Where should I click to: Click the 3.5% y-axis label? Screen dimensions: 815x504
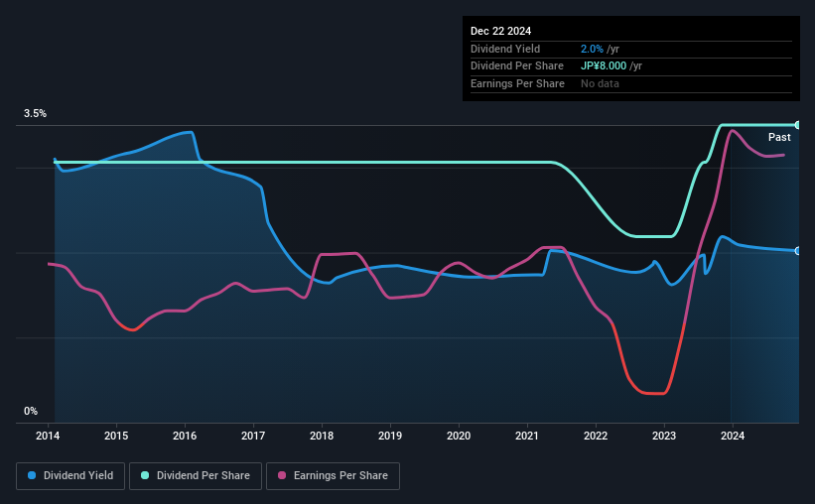[35, 113]
